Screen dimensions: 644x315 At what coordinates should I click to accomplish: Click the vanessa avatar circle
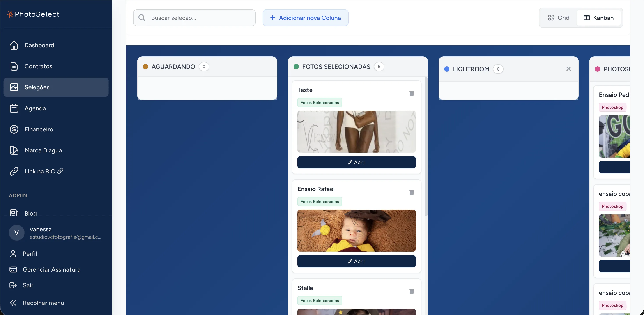point(16,233)
